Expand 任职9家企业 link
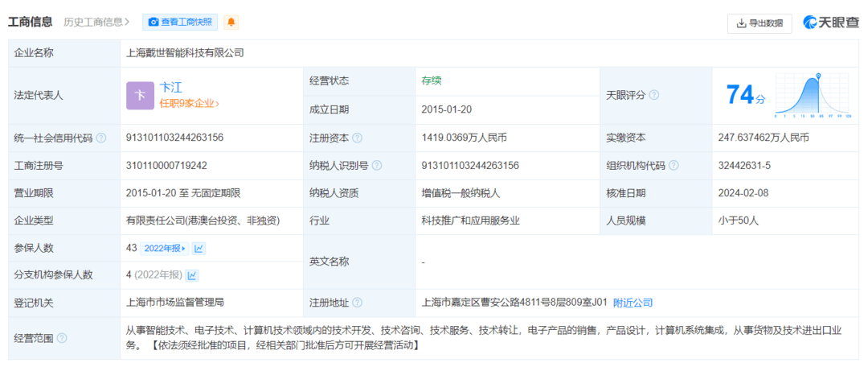 point(190,103)
